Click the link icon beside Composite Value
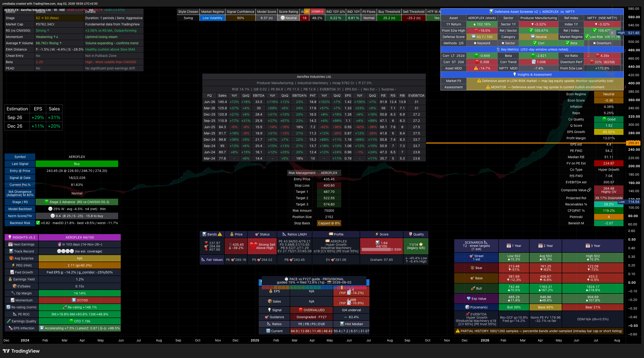 (x=589, y=190)
